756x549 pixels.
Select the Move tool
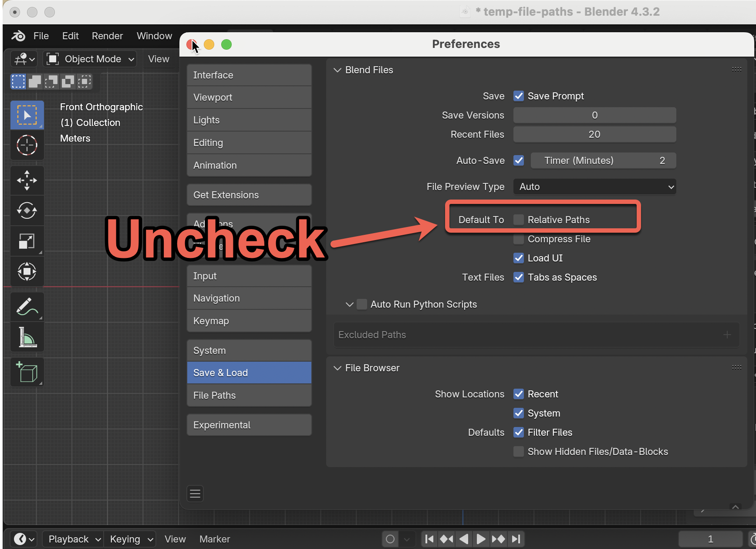tap(27, 180)
